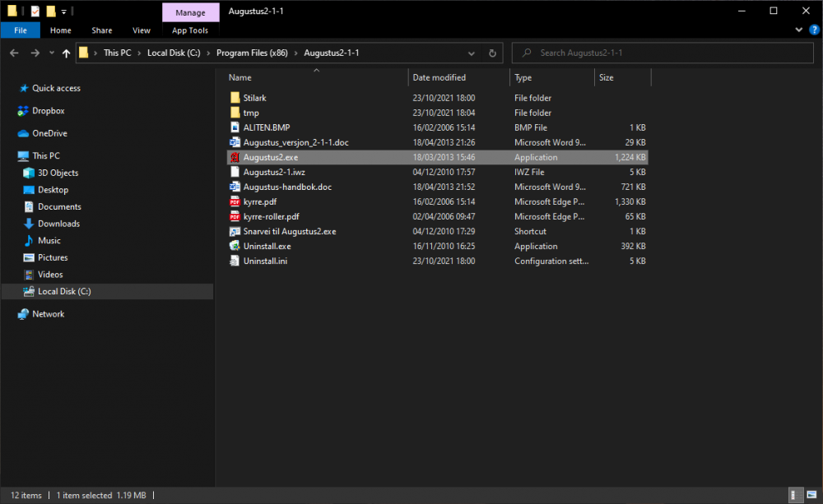Viewport: 823px width, 504px height.
Task: Click the help question mark icon
Action: click(x=814, y=30)
